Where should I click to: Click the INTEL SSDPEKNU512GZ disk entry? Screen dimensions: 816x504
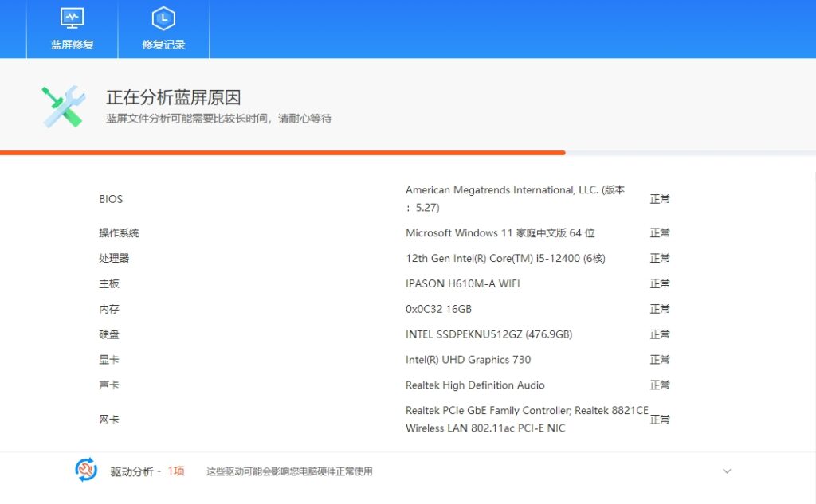(x=488, y=334)
